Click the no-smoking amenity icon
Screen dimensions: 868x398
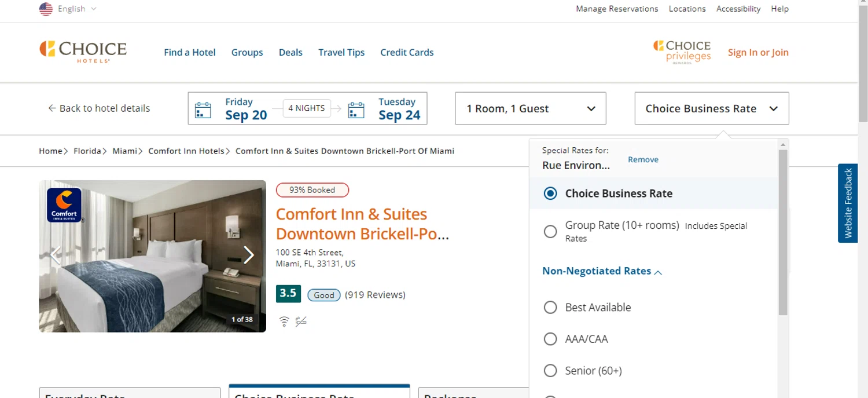coord(301,322)
